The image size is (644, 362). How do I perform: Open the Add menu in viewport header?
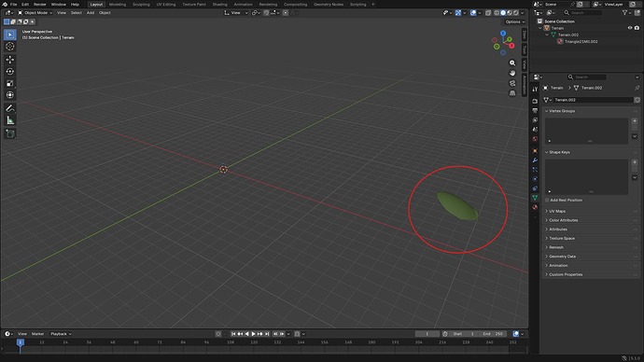pos(91,13)
